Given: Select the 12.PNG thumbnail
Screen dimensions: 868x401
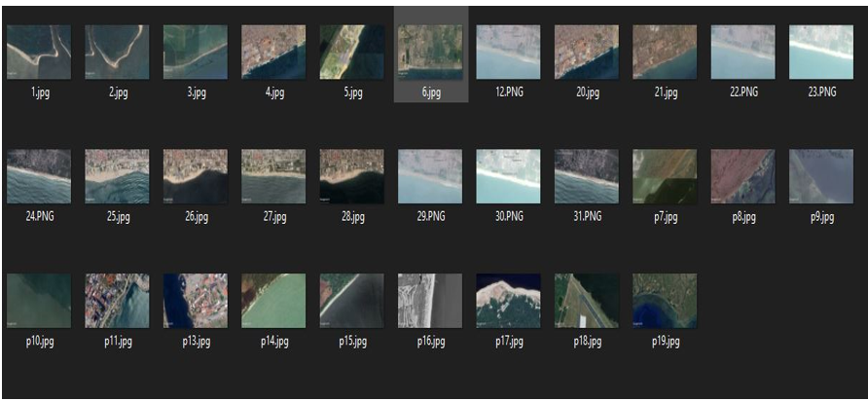Looking at the screenshot, I should coord(508,52).
